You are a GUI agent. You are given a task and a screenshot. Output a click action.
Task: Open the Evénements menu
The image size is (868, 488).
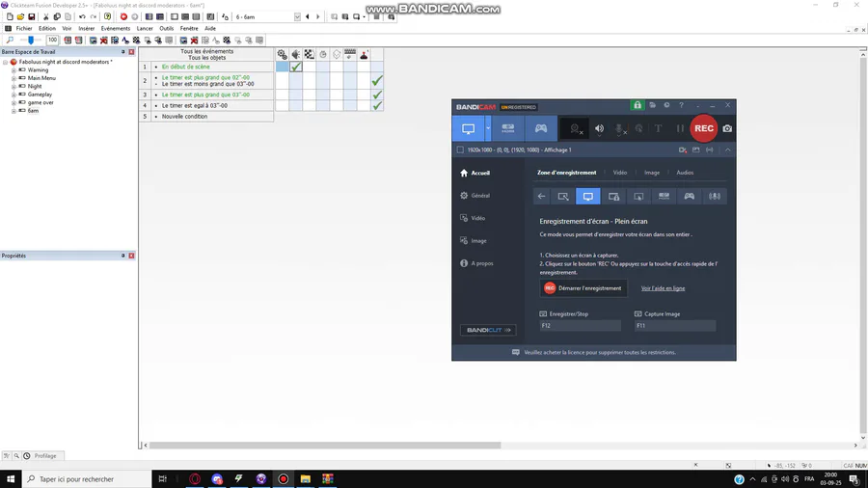pyautogui.click(x=115, y=28)
